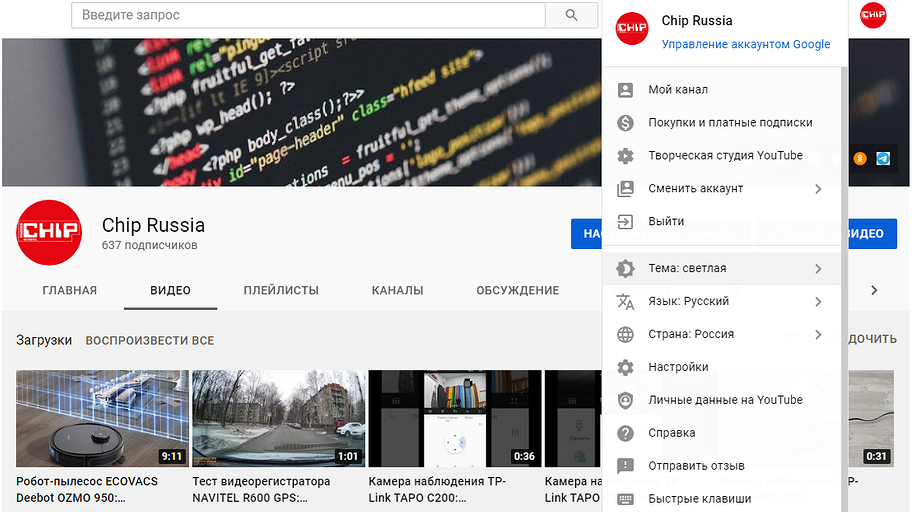The height and width of the screenshot is (512, 914).
Task: Open the ECOVACS robot vacuum video thumbnail
Action: pyautogui.click(x=102, y=418)
